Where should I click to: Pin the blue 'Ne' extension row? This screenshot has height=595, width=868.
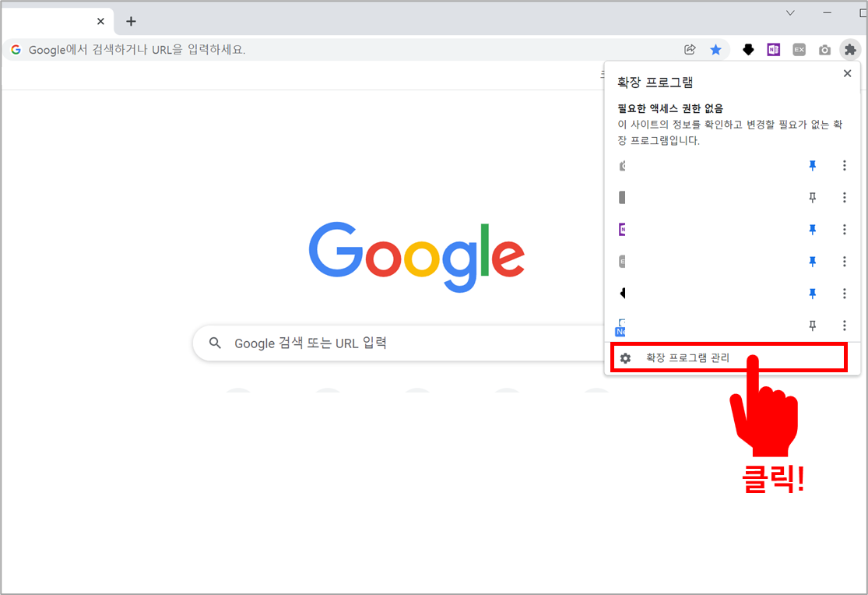click(812, 326)
